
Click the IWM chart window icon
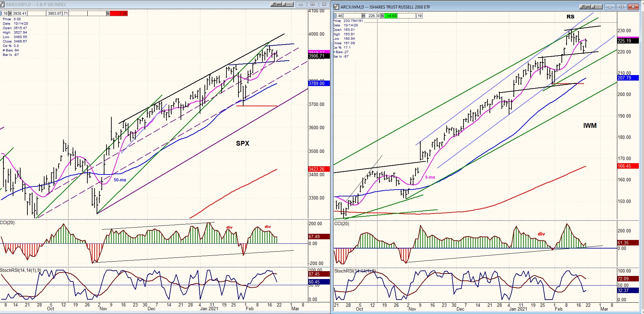coord(336,7)
